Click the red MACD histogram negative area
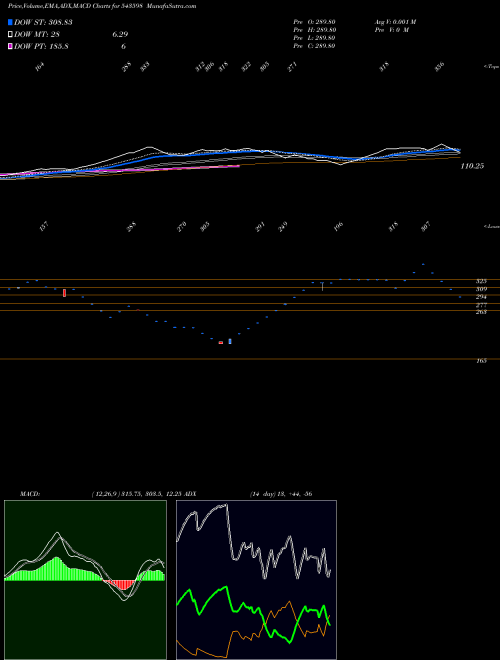Image resolution: width=500 pixels, height=660 pixels. click(x=121, y=585)
